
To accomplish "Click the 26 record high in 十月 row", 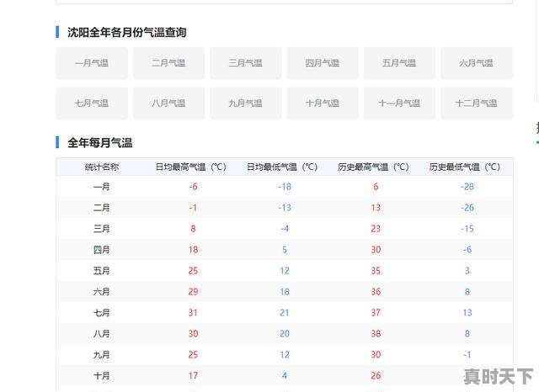I will click(x=376, y=375).
